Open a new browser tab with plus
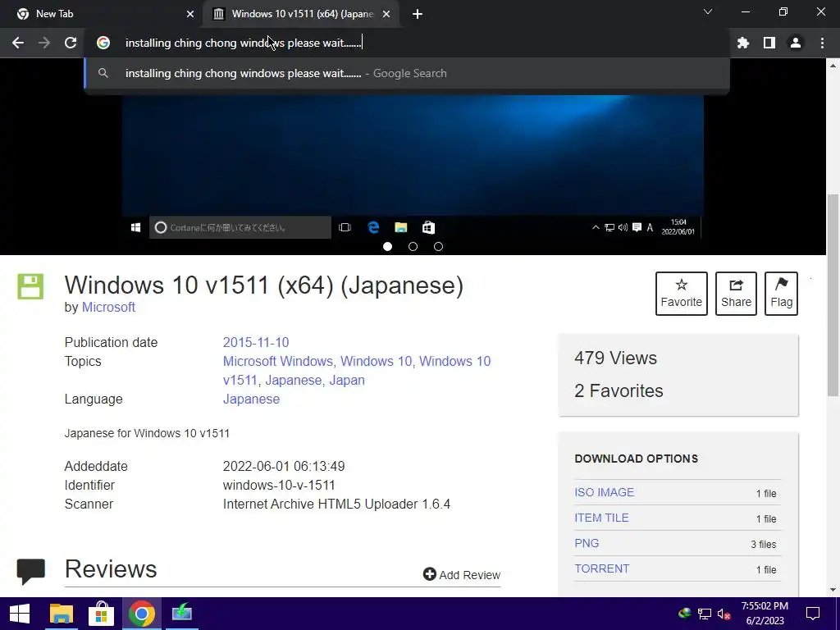840x630 pixels. (418, 14)
